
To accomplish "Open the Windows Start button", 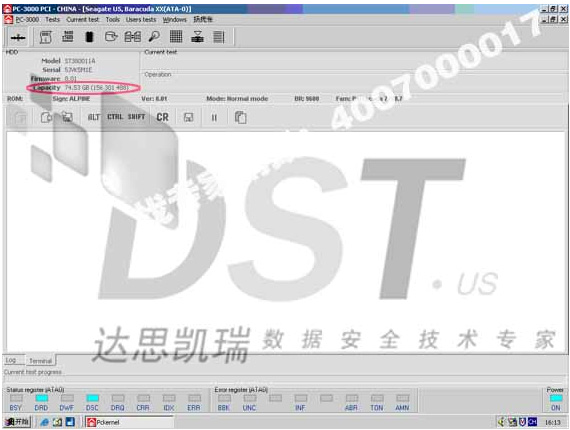I will click(17, 422).
